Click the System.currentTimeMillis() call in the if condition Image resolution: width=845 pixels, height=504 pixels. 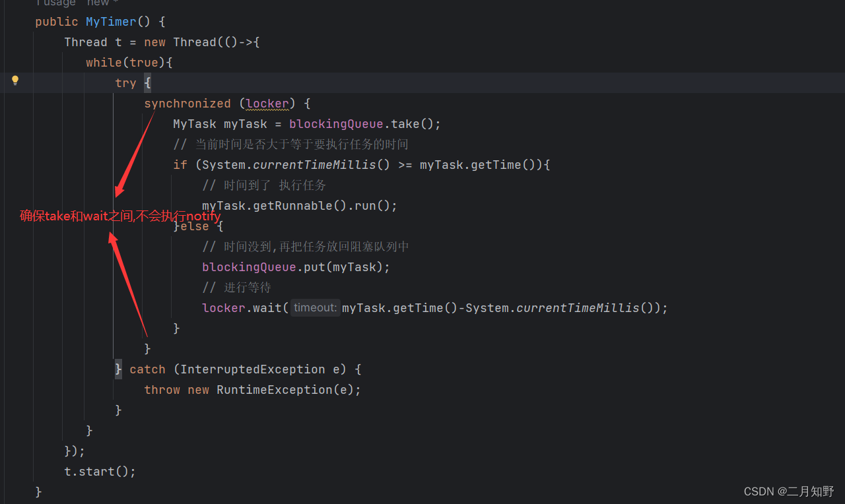tap(292, 164)
